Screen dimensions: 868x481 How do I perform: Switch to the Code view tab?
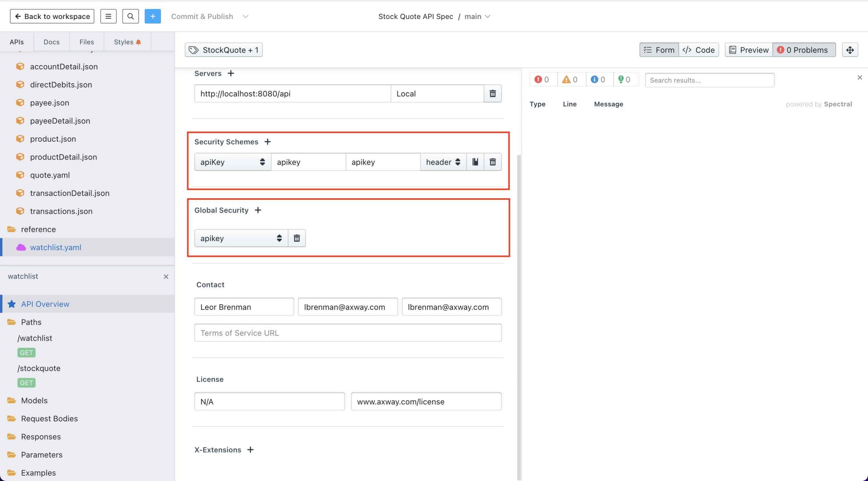698,50
